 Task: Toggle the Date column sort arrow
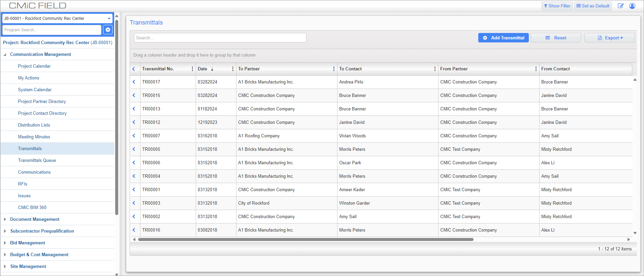point(212,69)
